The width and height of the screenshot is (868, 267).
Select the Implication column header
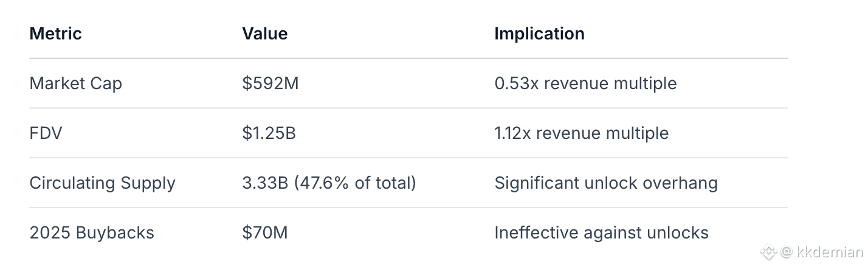click(539, 33)
